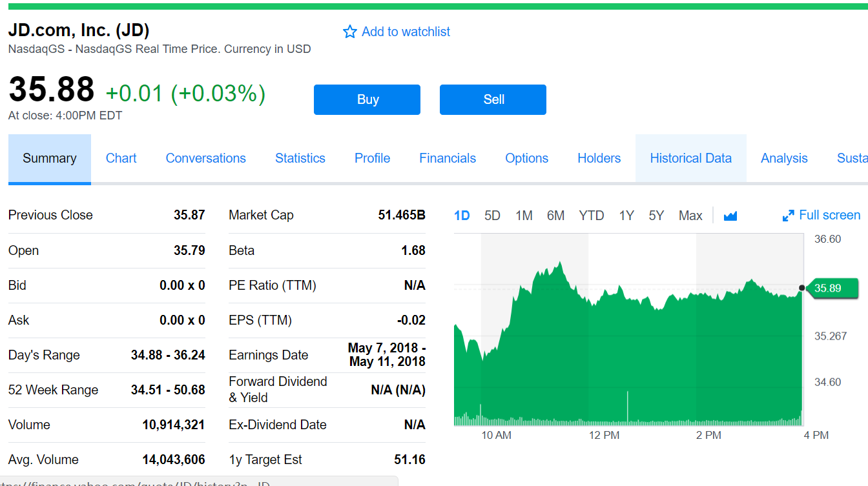Click the star icon beside Add to watchlist

click(349, 32)
